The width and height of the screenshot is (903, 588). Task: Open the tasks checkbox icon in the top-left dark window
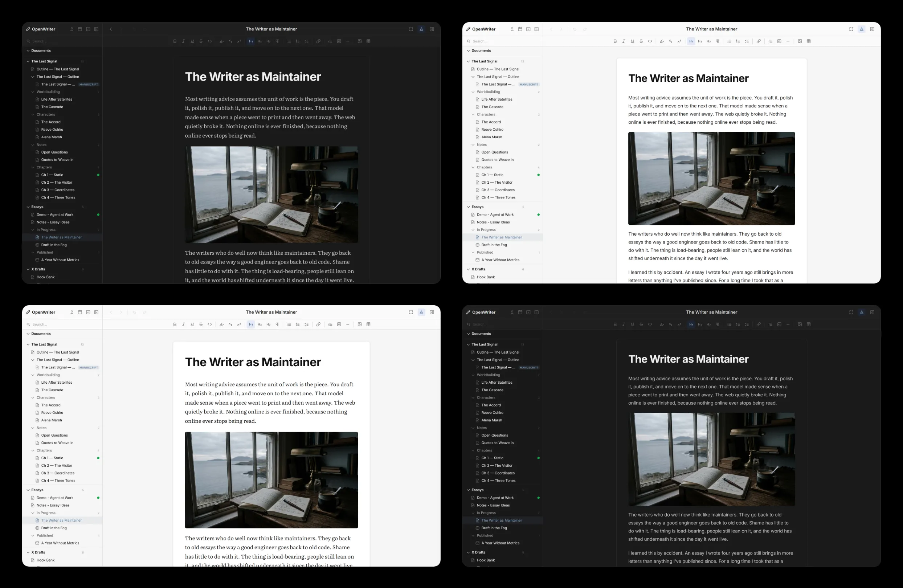(x=88, y=29)
